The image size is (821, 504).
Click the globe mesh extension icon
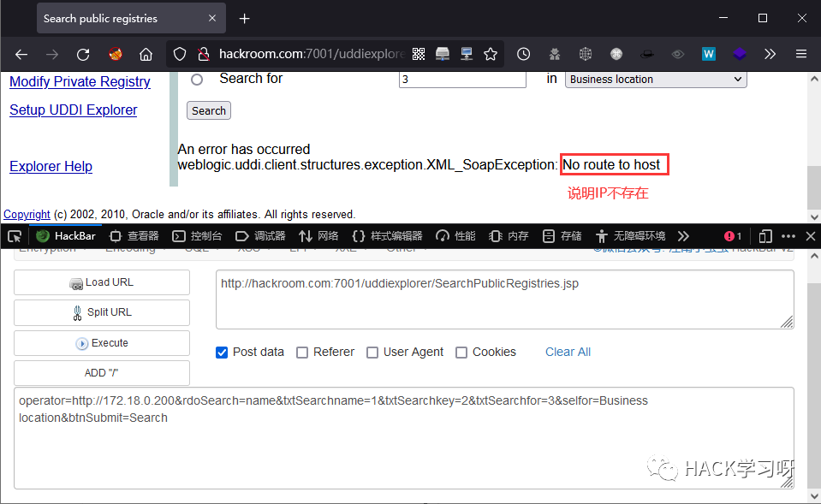click(586, 54)
